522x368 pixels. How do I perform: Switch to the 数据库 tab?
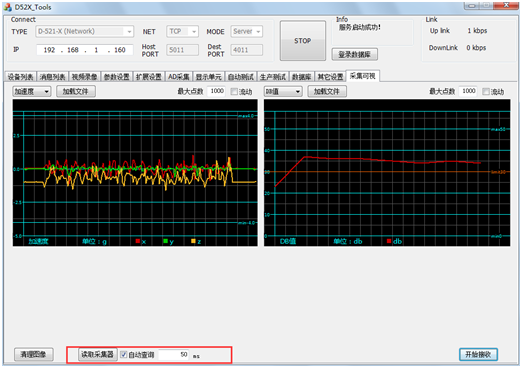(302, 77)
